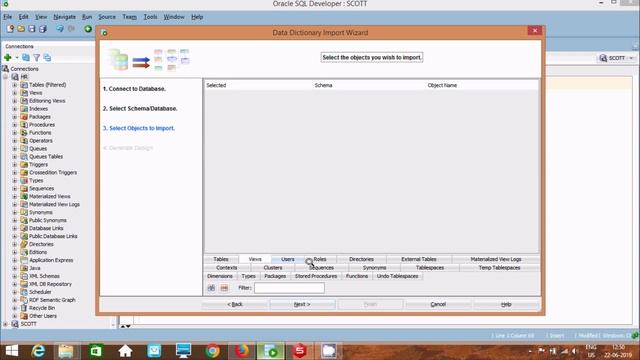640x360 pixels.
Task: Click the Cancel button in wizard
Action: [438, 304]
